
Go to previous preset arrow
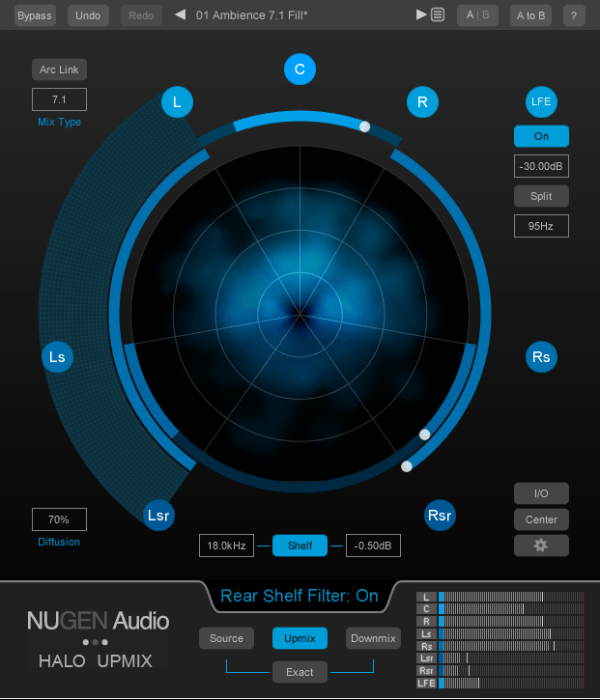(180, 15)
